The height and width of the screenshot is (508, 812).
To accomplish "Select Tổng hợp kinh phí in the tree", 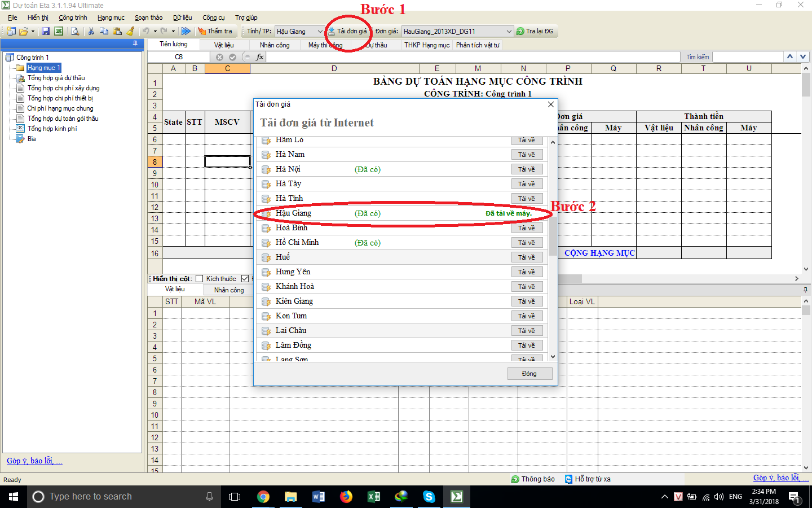I will tap(52, 129).
